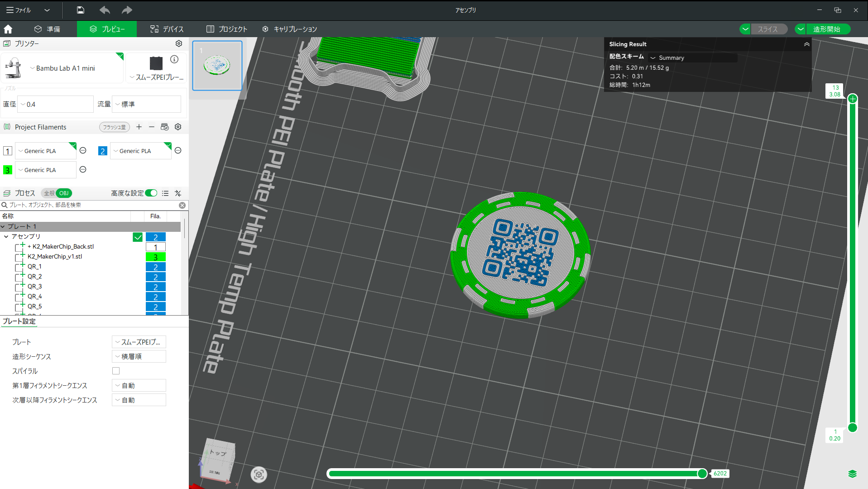Screen dimensions: 868x489
Task: Redo the last undone action
Action: click(127, 10)
